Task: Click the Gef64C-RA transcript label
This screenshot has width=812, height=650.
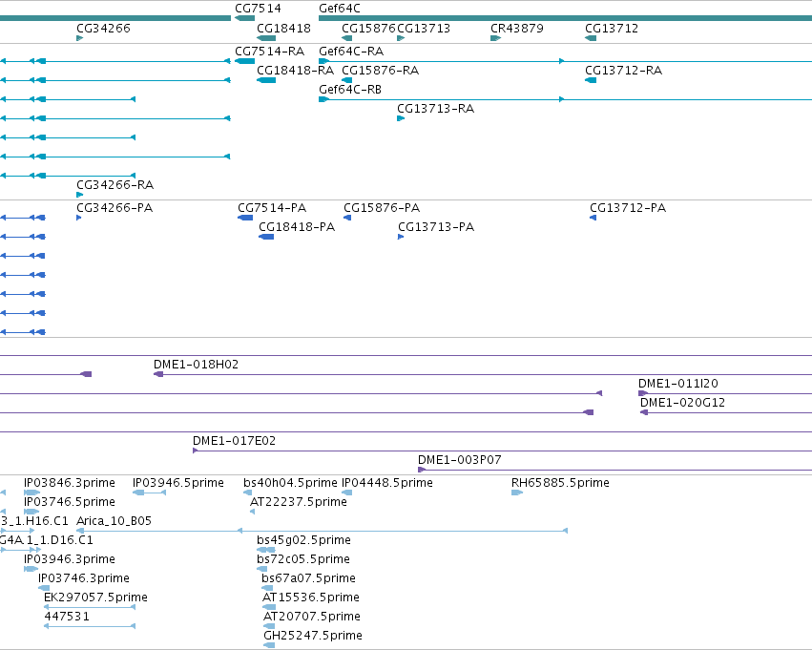Action: tap(351, 52)
